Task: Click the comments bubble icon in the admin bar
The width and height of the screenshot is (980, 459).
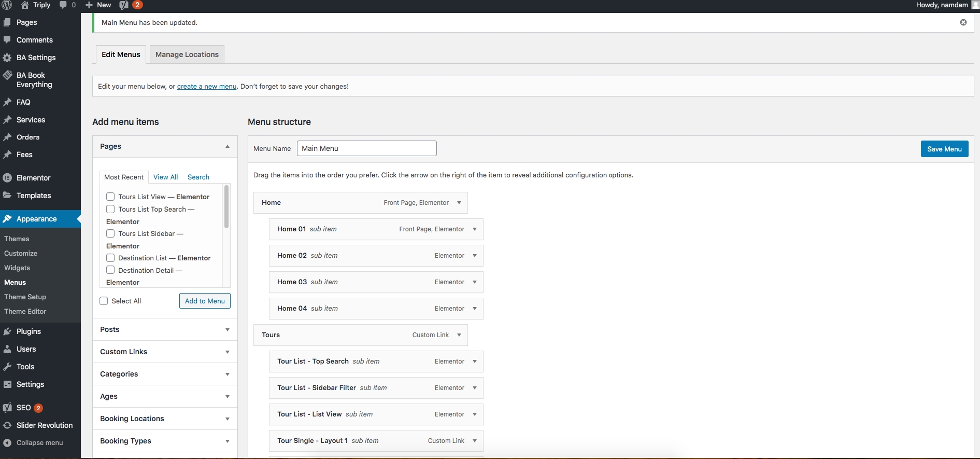Action: tap(63, 5)
